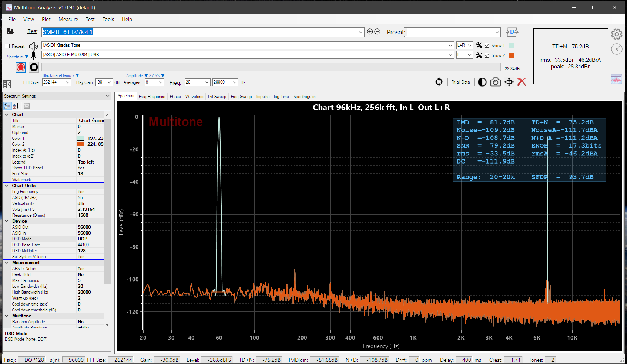Click the microphone input icon
The width and height of the screenshot is (627, 364).
coord(33,56)
